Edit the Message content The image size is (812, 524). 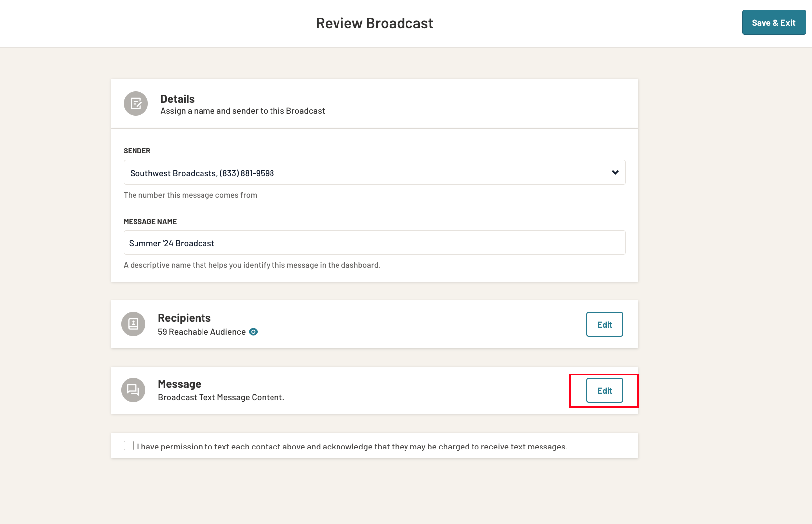(x=604, y=390)
